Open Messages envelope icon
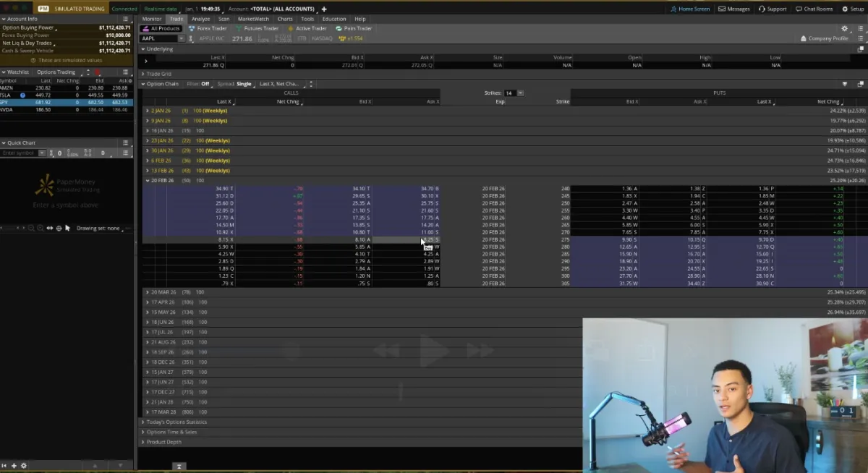Viewport: 868px width, 473px height. tap(722, 9)
